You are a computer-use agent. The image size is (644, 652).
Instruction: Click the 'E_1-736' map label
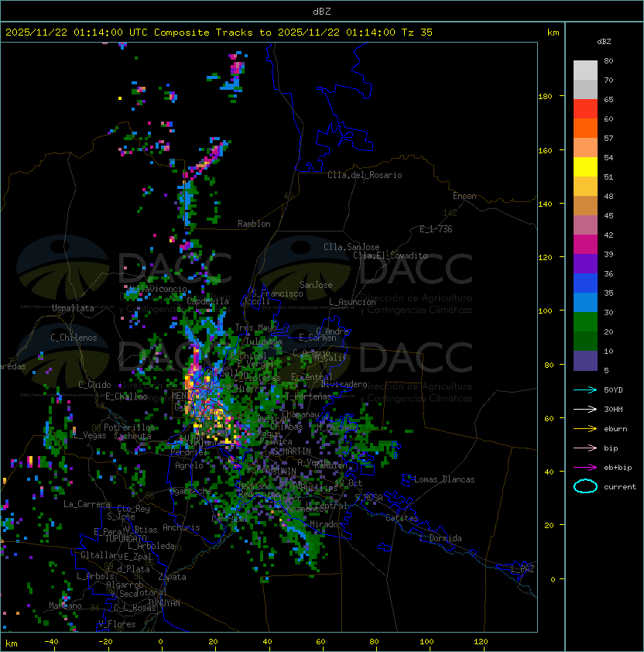coord(436,229)
